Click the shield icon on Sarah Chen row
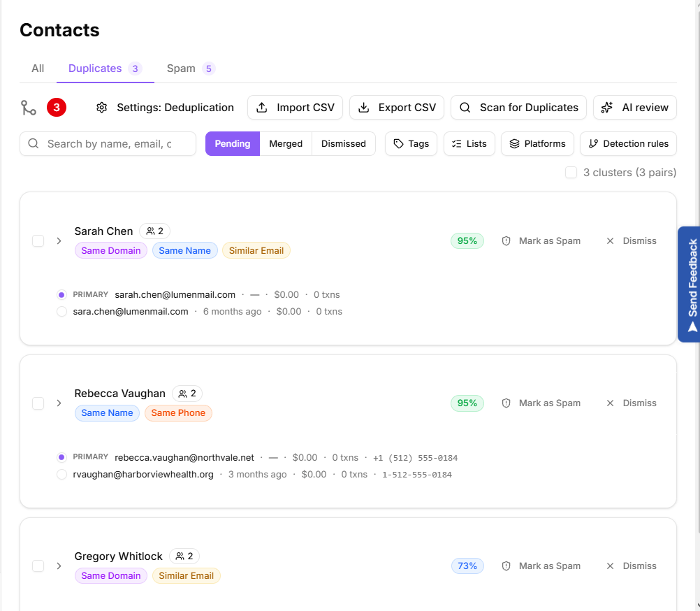The height and width of the screenshot is (611, 700). (x=506, y=241)
